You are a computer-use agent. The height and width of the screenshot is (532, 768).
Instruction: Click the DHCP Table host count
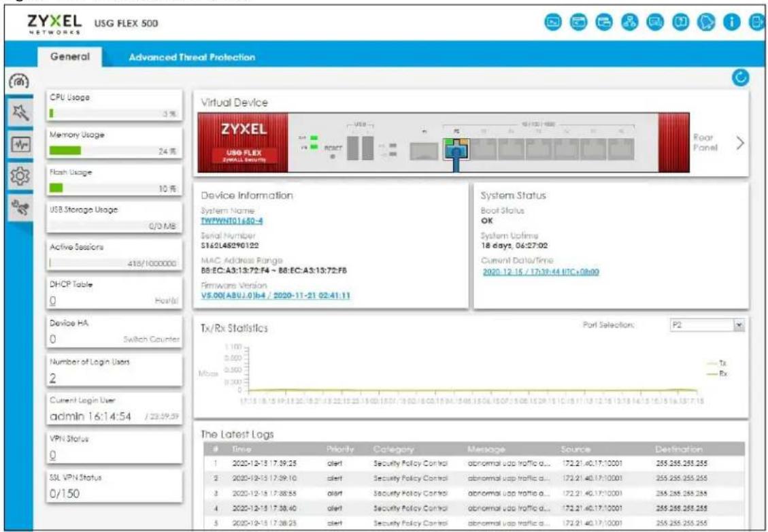tap(52, 301)
